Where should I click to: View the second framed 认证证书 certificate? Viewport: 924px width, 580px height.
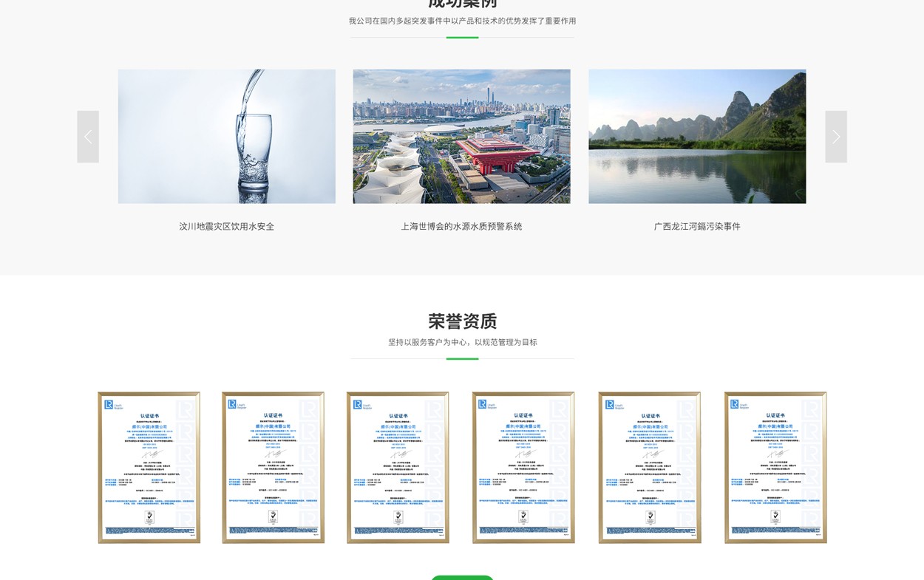(x=273, y=467)
